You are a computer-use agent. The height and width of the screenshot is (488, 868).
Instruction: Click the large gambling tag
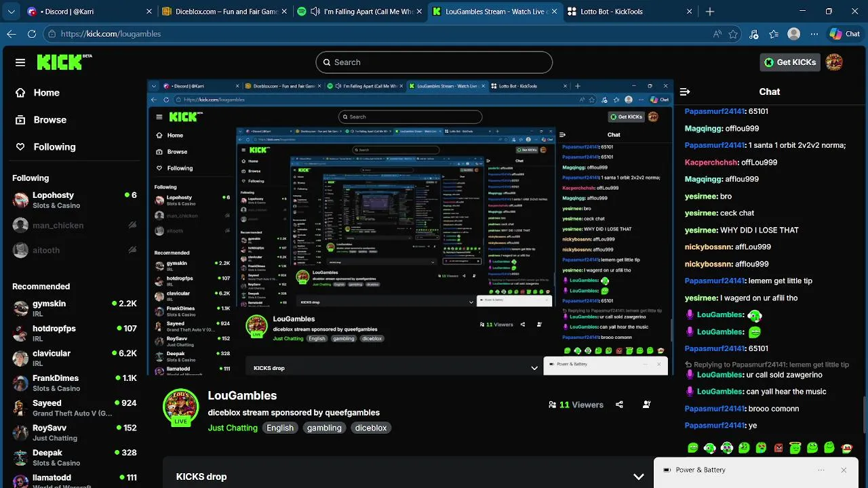tap(324, 428)
